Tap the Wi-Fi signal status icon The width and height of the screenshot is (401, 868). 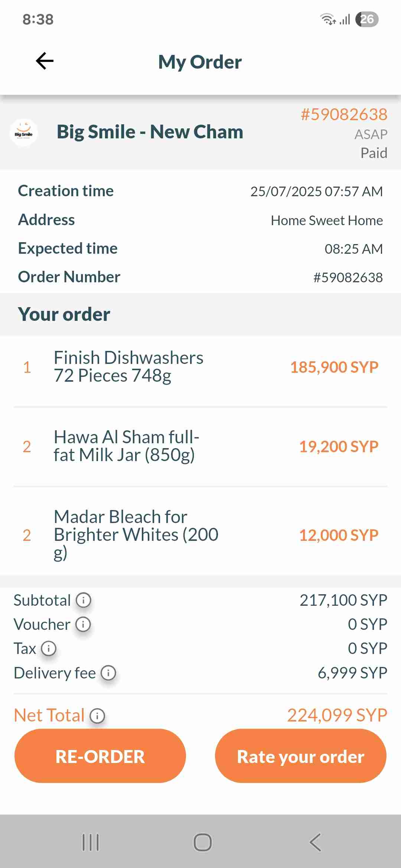(x=328, y=19)
